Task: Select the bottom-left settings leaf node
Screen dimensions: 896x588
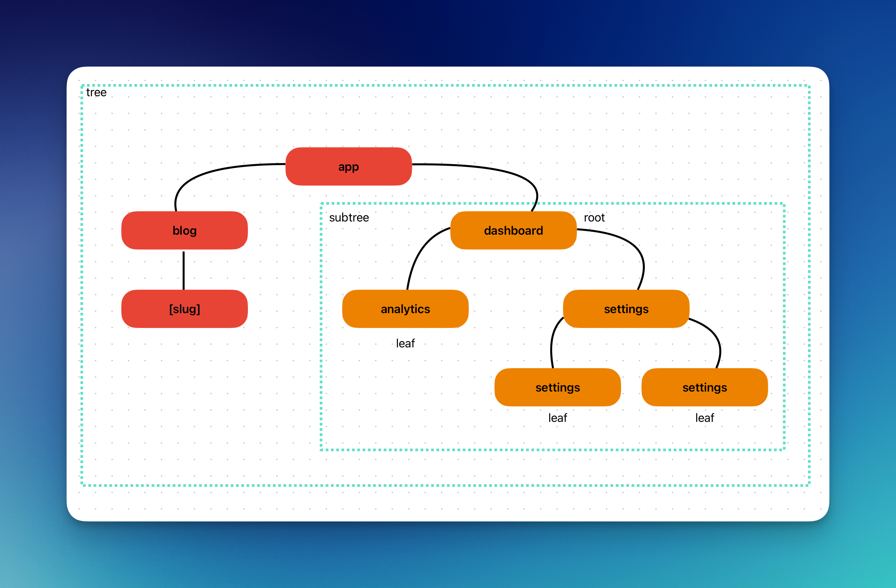Action: [557, 387]
